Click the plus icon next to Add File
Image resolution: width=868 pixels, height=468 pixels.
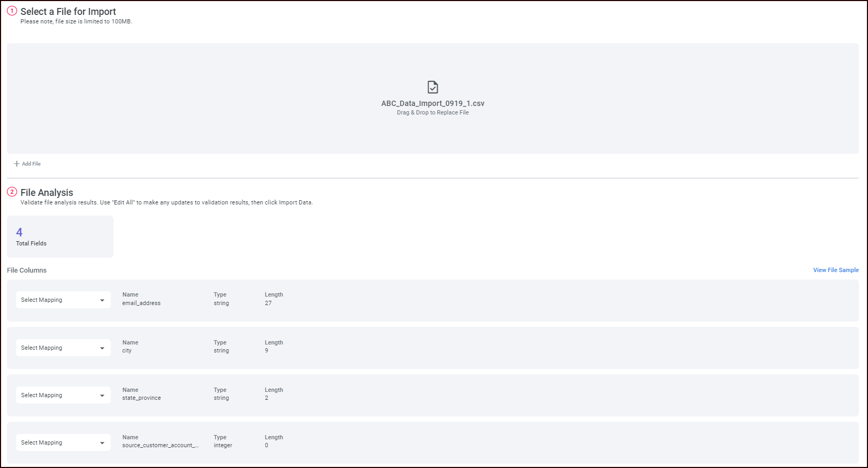(17, 164)
